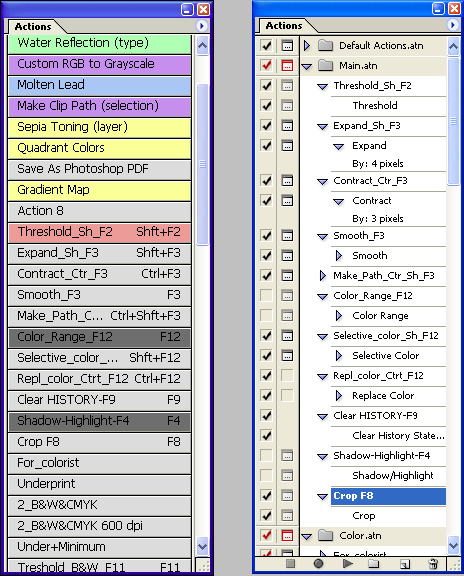This screenshot has width=464, height=576.
Task: Click the Begin recording circle icon
Action: pos(318,564)
